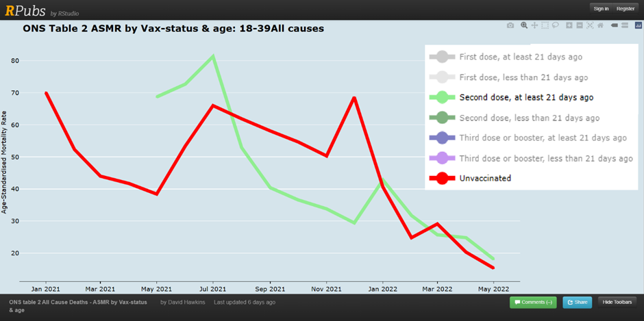This screenshot has width=644, height=321.
Task: Enable show closest data on hover
Action: pos(614,25)
